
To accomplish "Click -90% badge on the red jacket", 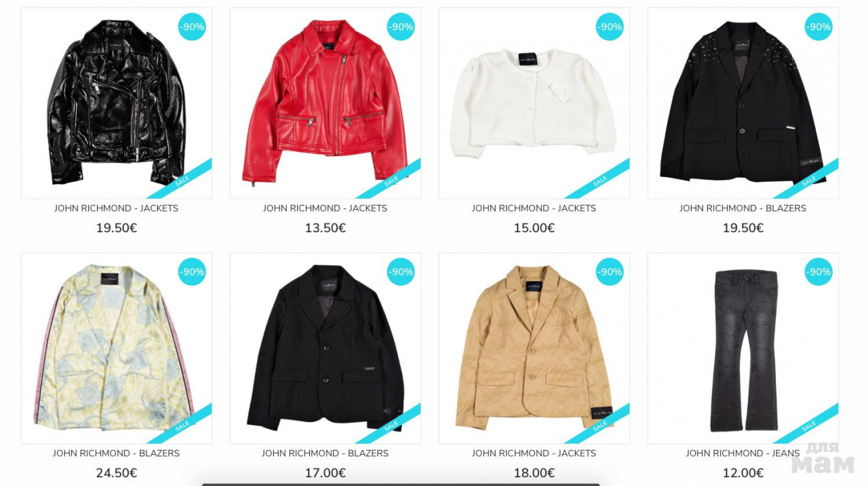I will click(401, 27).
